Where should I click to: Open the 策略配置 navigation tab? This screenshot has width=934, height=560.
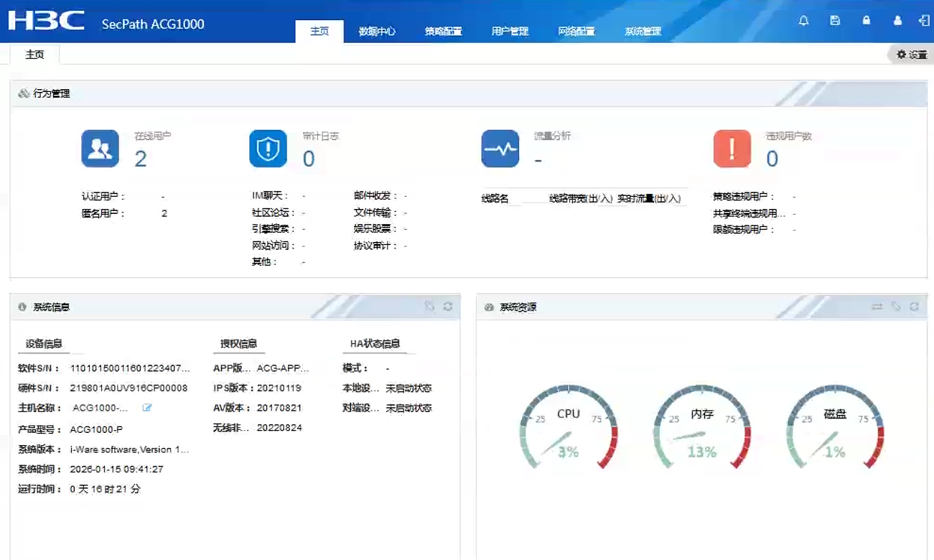point(443,32)
